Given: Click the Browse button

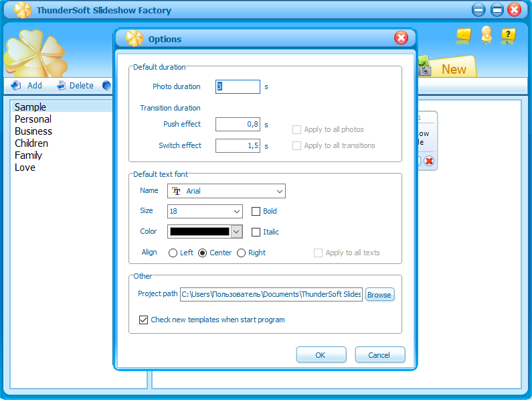Looking at the screenshot, I should (379, 295).
